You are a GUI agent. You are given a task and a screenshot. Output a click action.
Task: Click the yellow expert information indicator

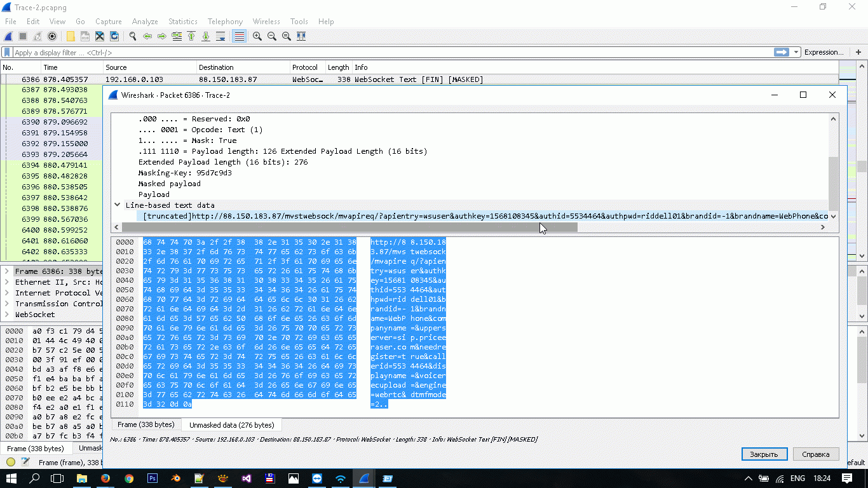coord(11,462)
